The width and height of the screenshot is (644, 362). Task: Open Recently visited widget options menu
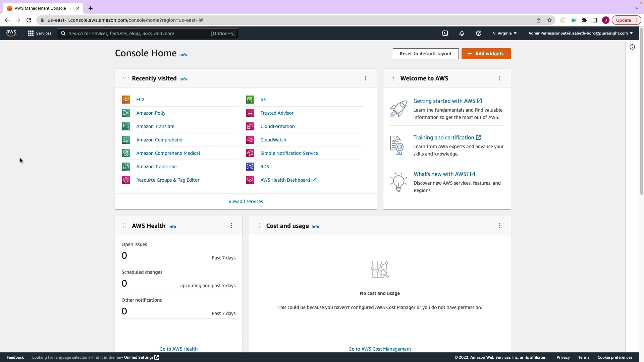tap(366, 78)
